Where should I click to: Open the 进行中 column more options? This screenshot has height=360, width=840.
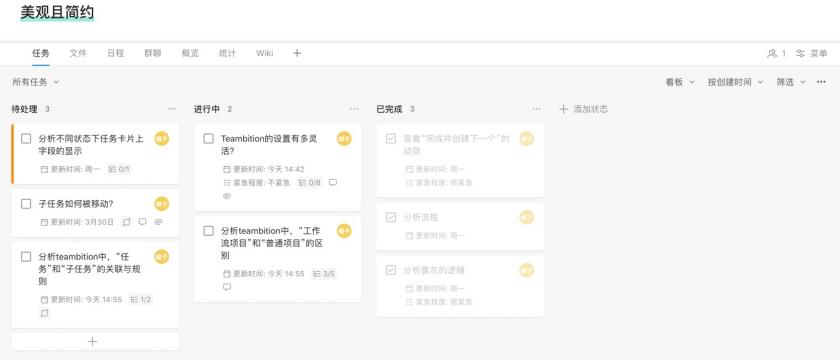point(354,109)
